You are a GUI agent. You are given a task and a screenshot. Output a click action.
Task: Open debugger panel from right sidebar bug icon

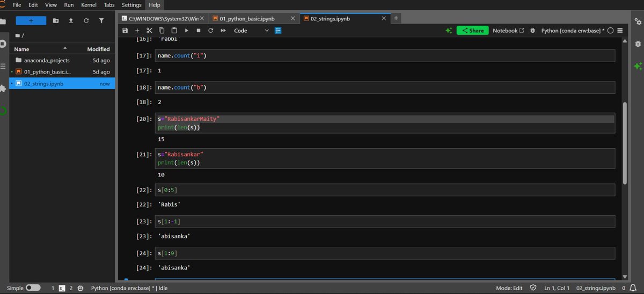coord(638,43)
